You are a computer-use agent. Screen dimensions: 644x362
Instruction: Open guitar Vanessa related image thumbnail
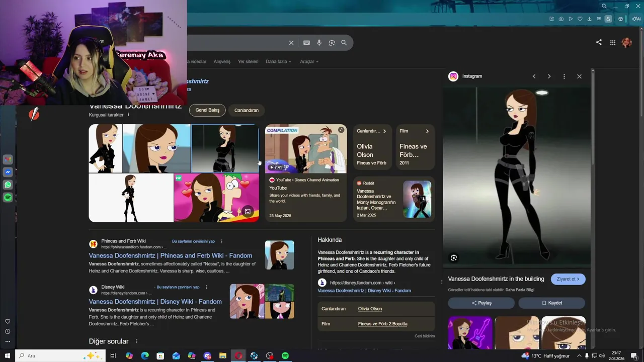pyautogui.click(x=470, y=332)
